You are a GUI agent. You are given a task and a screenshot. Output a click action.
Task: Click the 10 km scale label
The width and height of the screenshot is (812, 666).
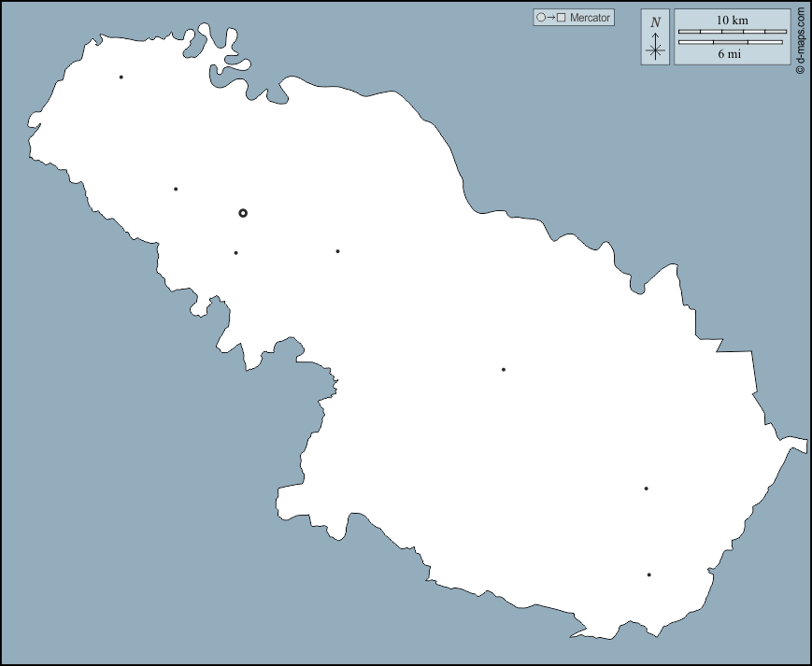[x=732, y=20]
